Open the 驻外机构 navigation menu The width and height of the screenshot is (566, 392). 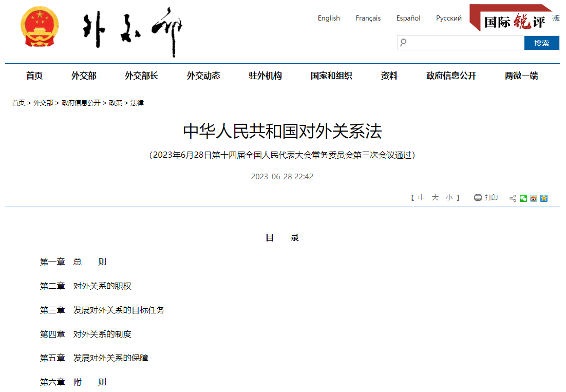coord(265,76)
